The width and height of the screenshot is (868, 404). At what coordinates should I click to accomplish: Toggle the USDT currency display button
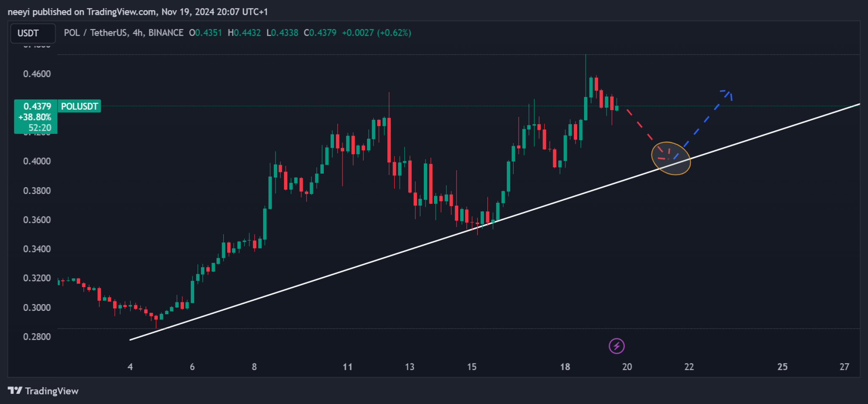coord(33,33)
